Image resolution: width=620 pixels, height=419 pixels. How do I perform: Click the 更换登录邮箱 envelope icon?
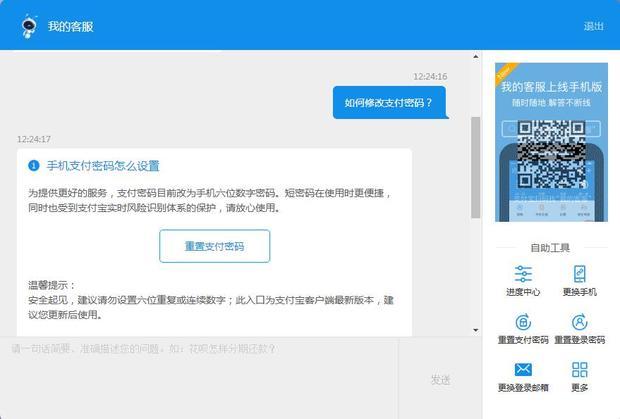(522, 370)
